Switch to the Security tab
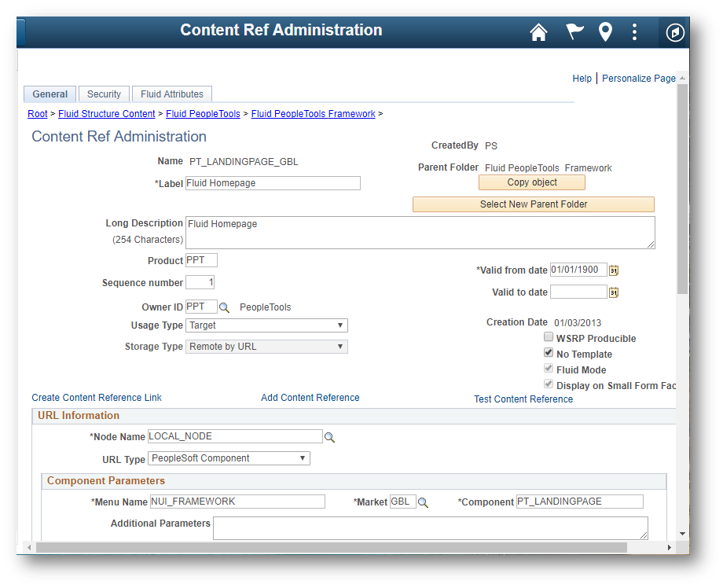This screenshot has height=588, width=723. tap(104, 94)
